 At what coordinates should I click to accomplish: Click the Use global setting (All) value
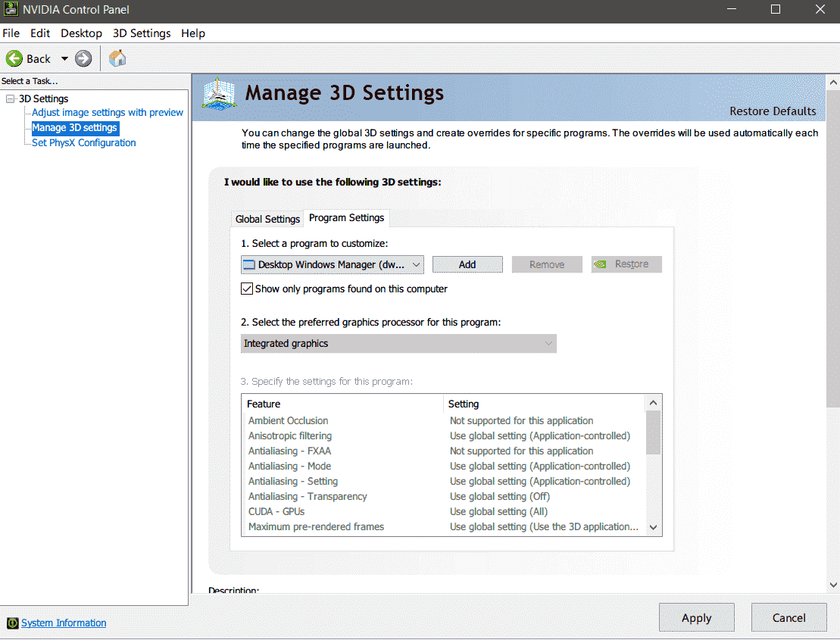point(498,511)
